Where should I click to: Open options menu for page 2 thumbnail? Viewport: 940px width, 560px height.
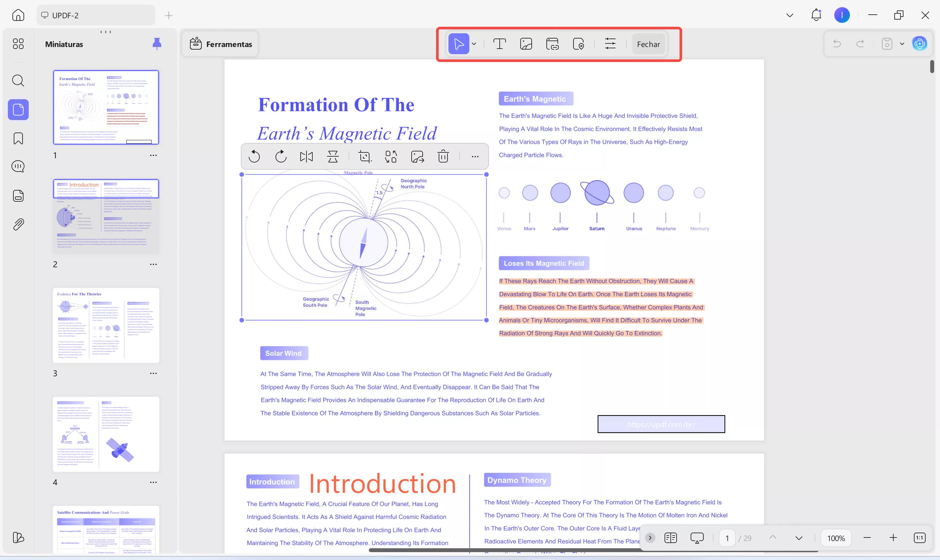tap(153, 264)
